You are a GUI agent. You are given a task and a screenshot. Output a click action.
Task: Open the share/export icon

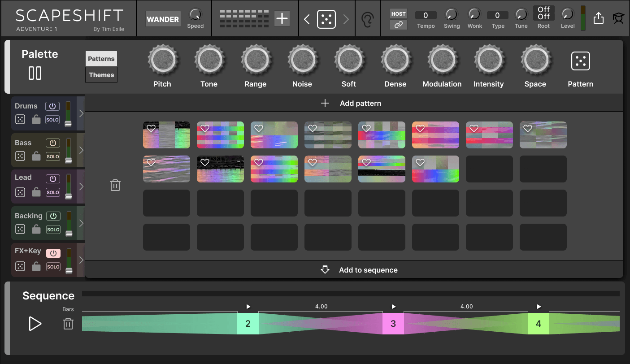pyautogui.click(x=598, y=18)
